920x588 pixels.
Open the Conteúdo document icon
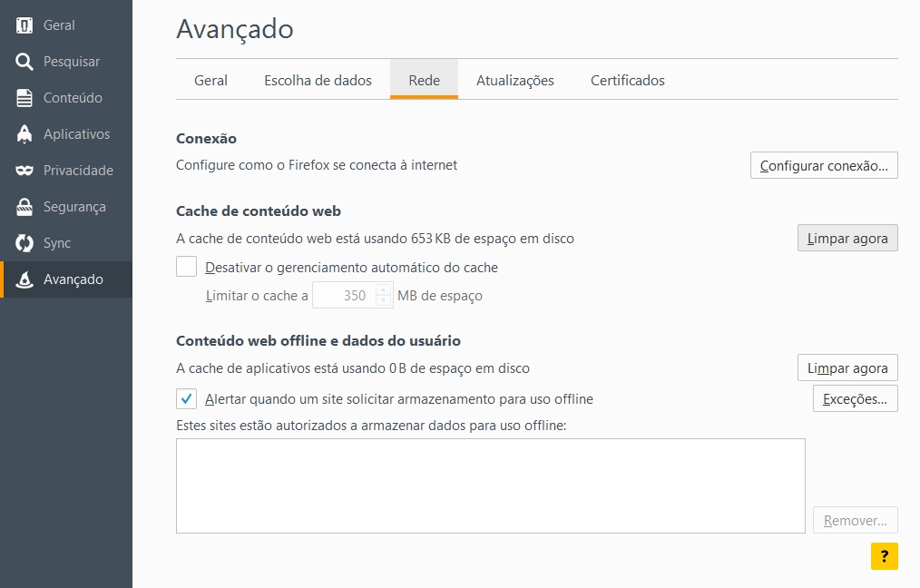[x=24, y=98]
